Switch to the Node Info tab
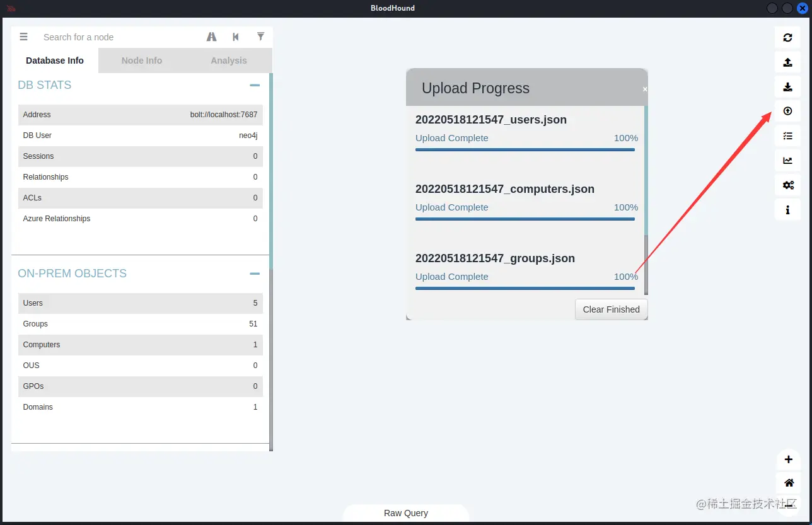812x525 pixels. 142,61
